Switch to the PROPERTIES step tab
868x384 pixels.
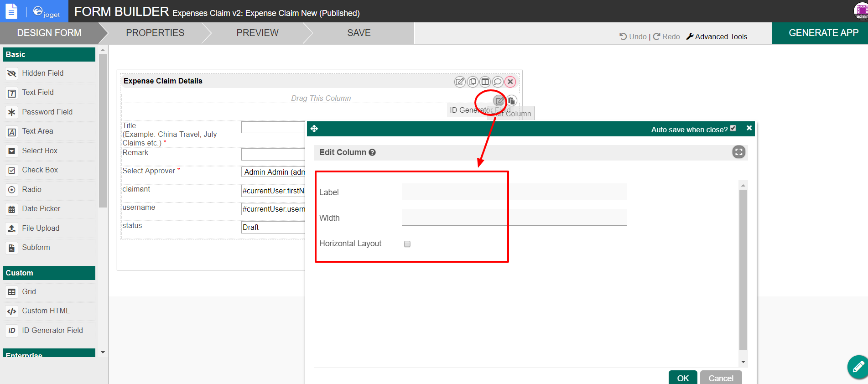[x=155, y=33]
